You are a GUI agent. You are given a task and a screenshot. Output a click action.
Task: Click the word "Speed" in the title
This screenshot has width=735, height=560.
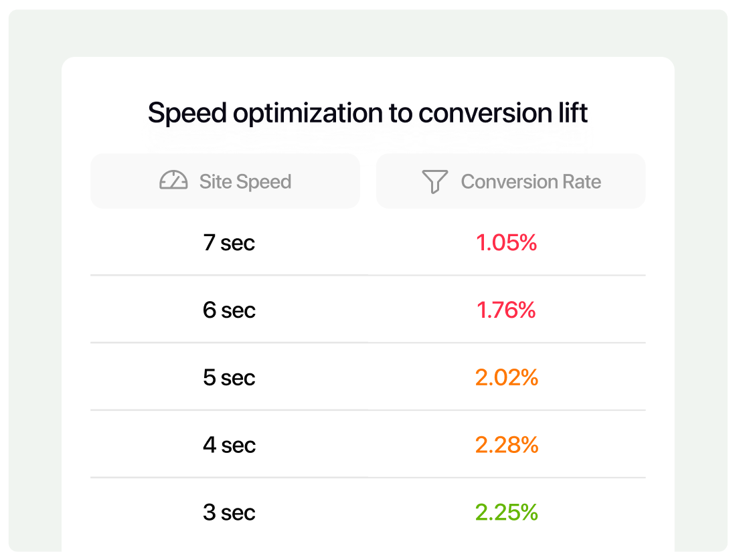click(186, 114)
